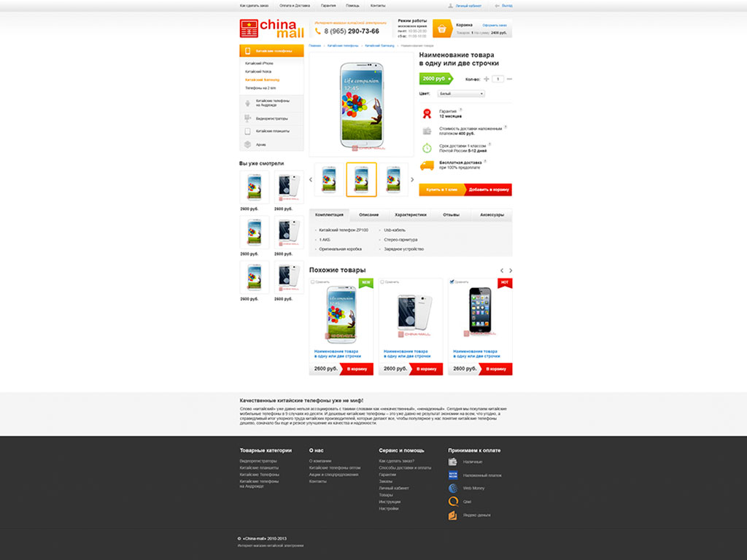Click the red warranty ribbon icon

click(427, 113)
